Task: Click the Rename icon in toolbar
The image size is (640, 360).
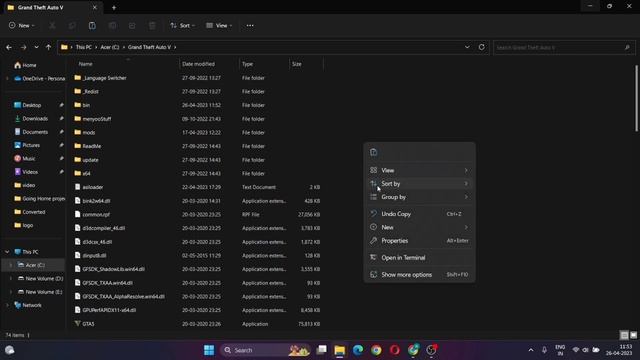Action: (x=112, y=26)
